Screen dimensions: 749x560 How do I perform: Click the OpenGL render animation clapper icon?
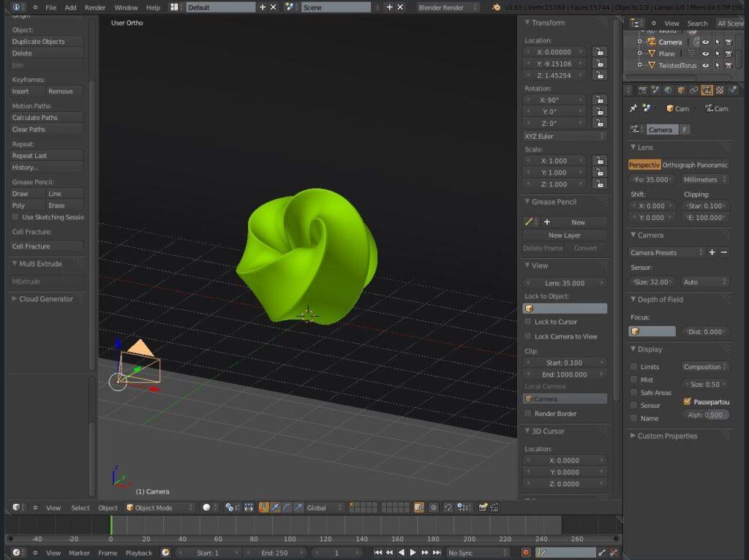point(495,507)
